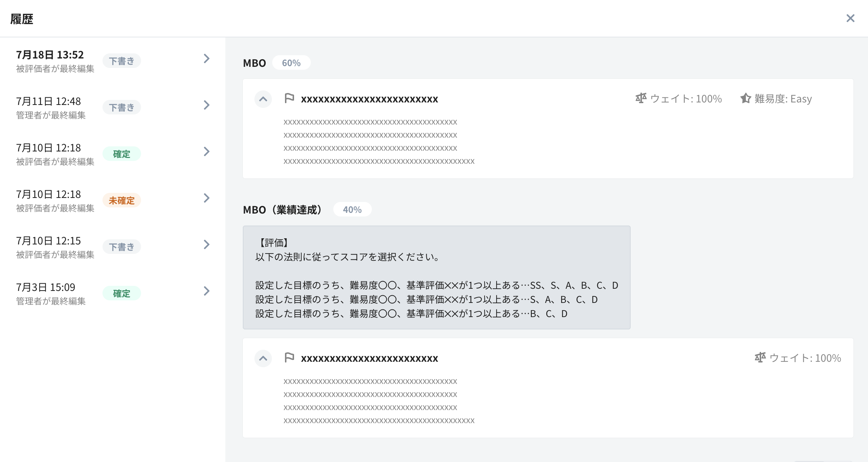Viewport: 868px width, 462px height.
Task: Open the 7月3日 15:09 entry chevron
Action: 206,291
